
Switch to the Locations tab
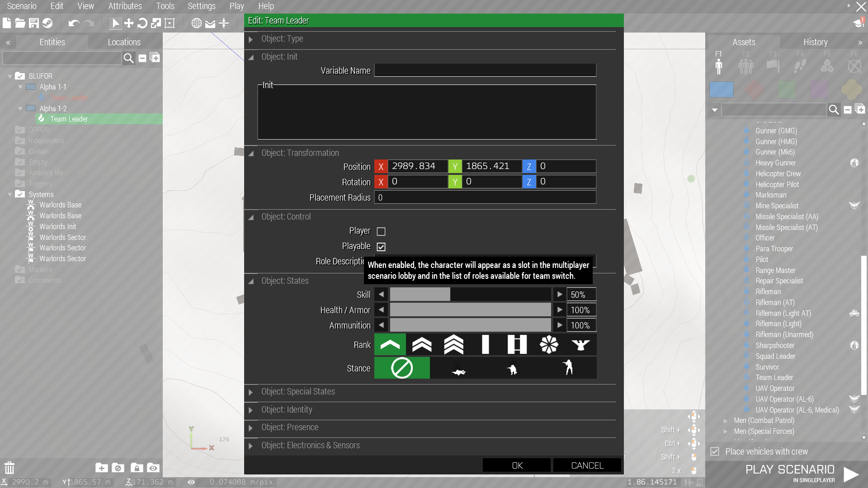[x=124, y=42]
